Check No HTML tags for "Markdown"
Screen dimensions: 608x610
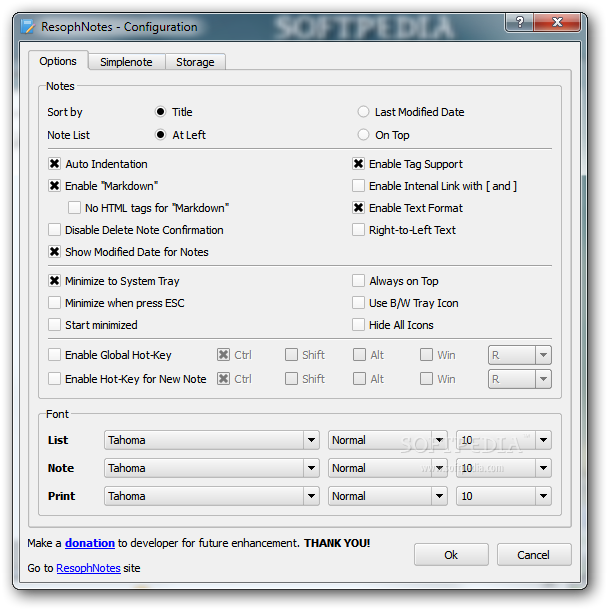74,208
